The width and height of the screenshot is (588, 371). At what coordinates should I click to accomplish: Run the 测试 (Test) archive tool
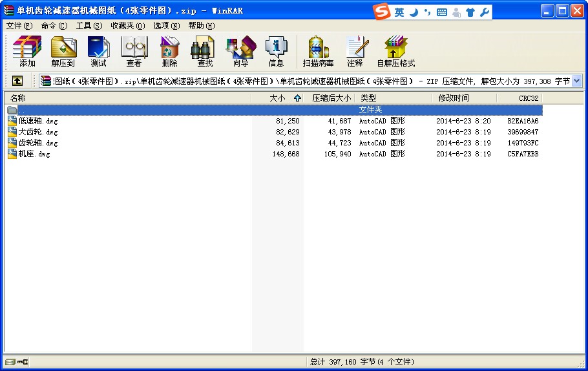(98, 52)
